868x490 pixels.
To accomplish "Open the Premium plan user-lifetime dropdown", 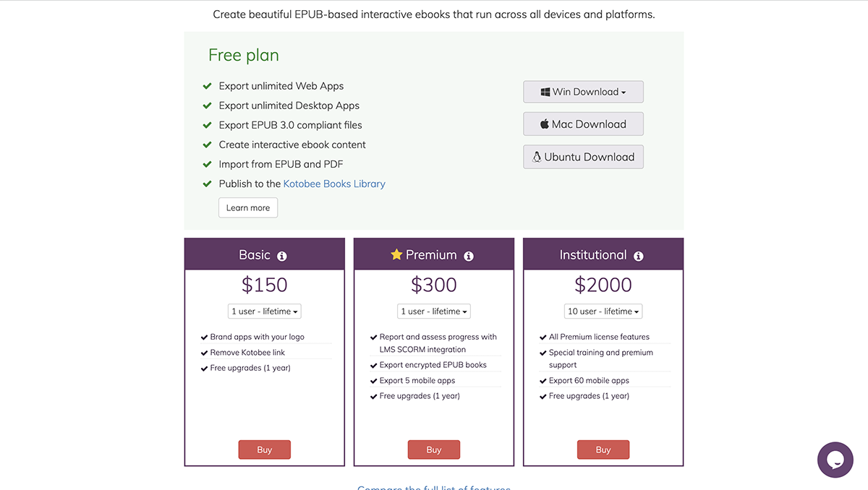I will coord(433,311).
